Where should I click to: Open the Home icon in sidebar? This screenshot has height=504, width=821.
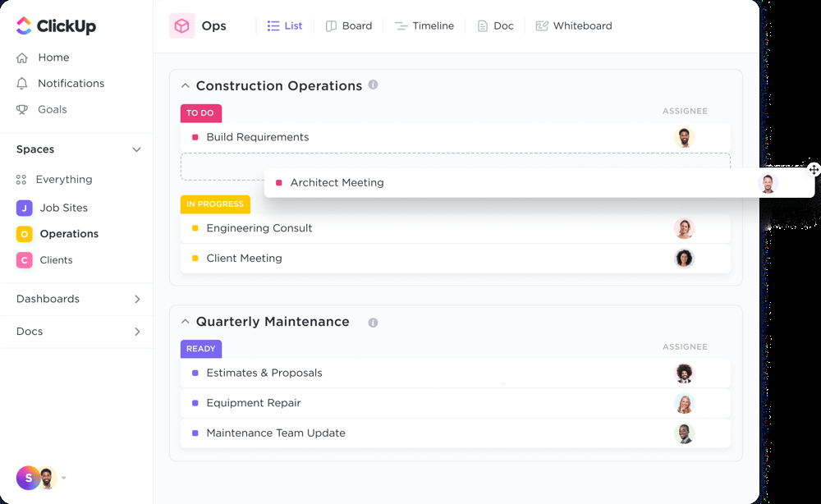pos(24,57)
